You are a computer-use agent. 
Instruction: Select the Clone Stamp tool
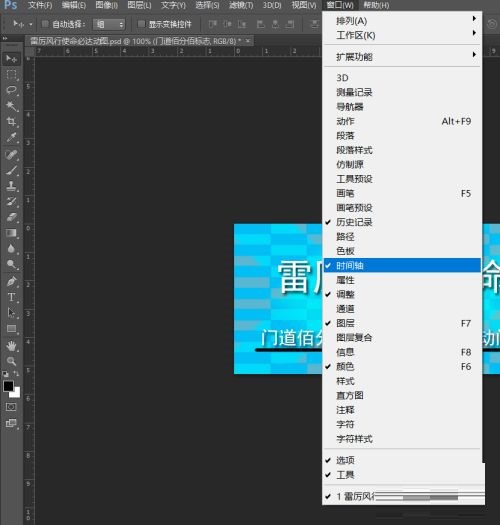[x=11, y=186]
